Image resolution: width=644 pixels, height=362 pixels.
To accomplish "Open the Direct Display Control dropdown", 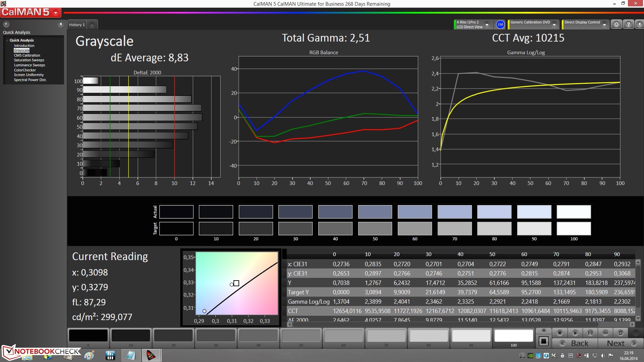I will (x=604, y=24).
